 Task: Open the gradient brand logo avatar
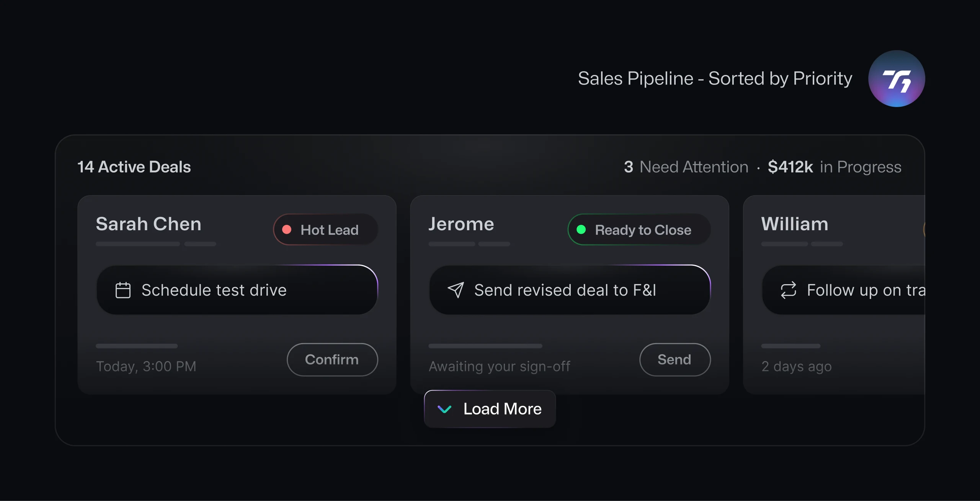pos(897,79)
